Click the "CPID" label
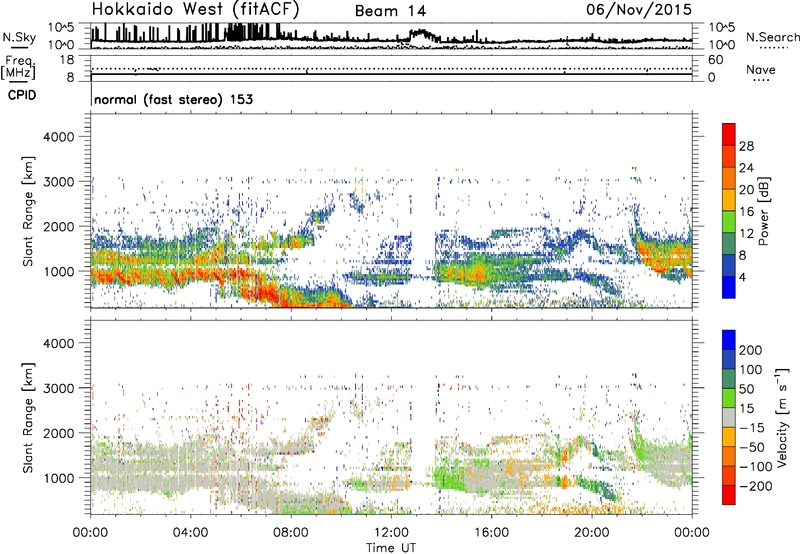Image resolution: width=800 pixels, height=554 pixels. click(22, 95)
